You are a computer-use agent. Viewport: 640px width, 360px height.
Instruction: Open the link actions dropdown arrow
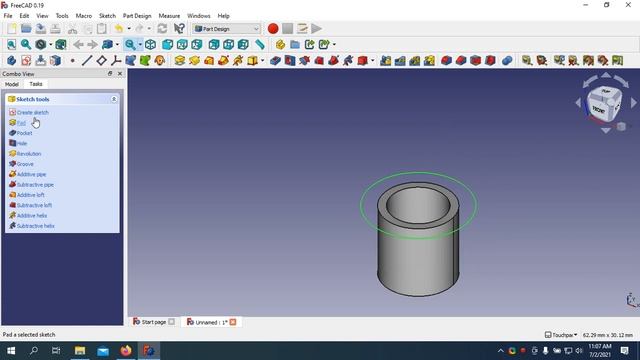(334, 44)
